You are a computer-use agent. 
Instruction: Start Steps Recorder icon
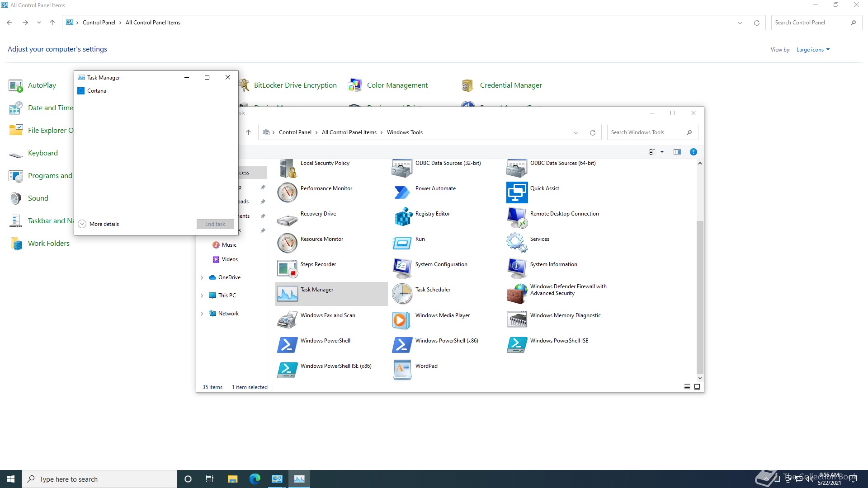click(x=287, y=269)
